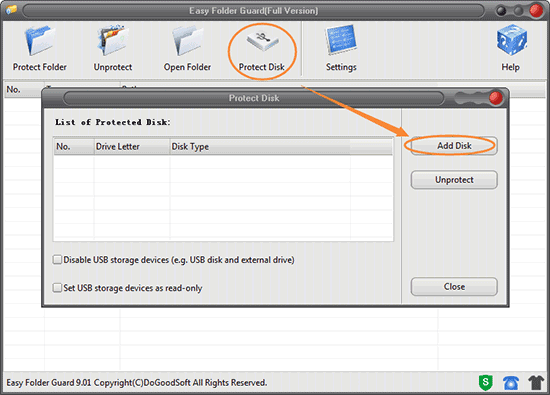Click the empty protected disk list area
This screenshot has width=550, height=395.
tap(223, 197)
